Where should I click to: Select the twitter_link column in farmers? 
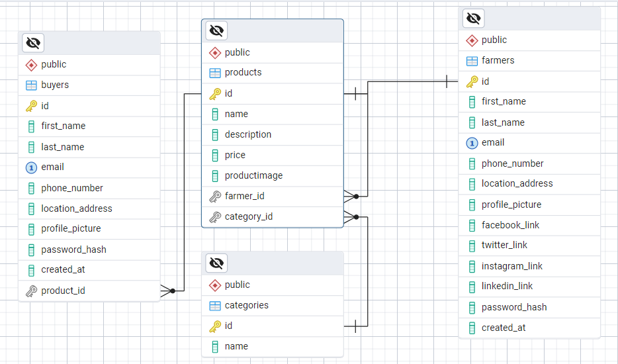pyautogui.click(x=504, y=245)
